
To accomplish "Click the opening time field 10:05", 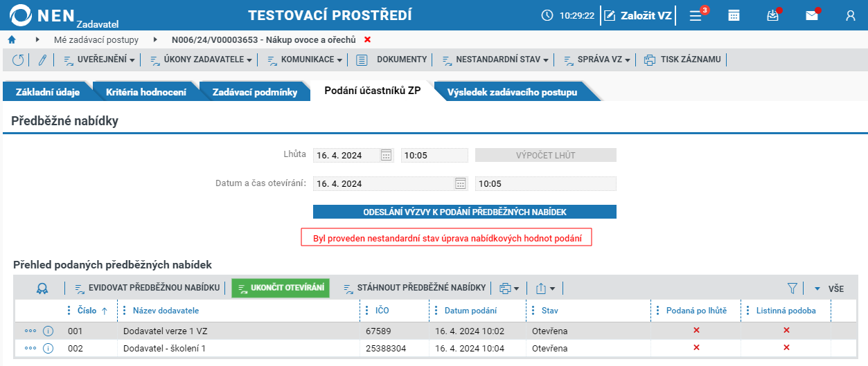I will click(x=546, y=183).
